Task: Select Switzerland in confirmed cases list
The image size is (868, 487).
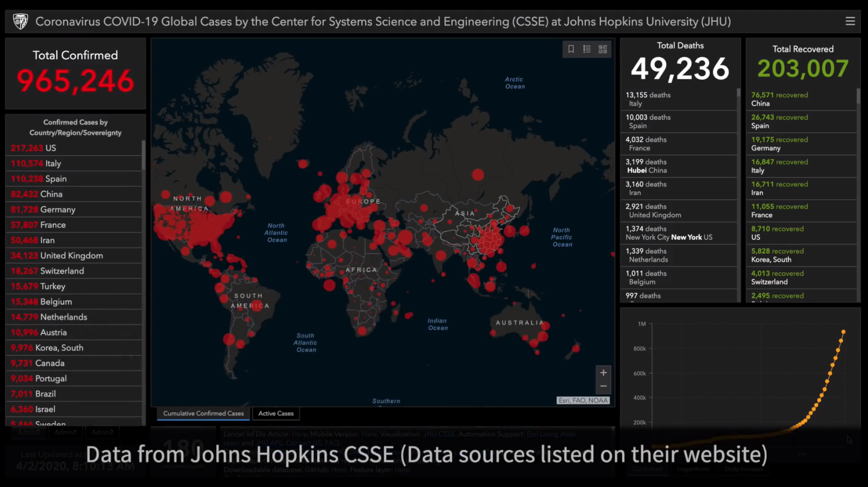Action: 73,271
